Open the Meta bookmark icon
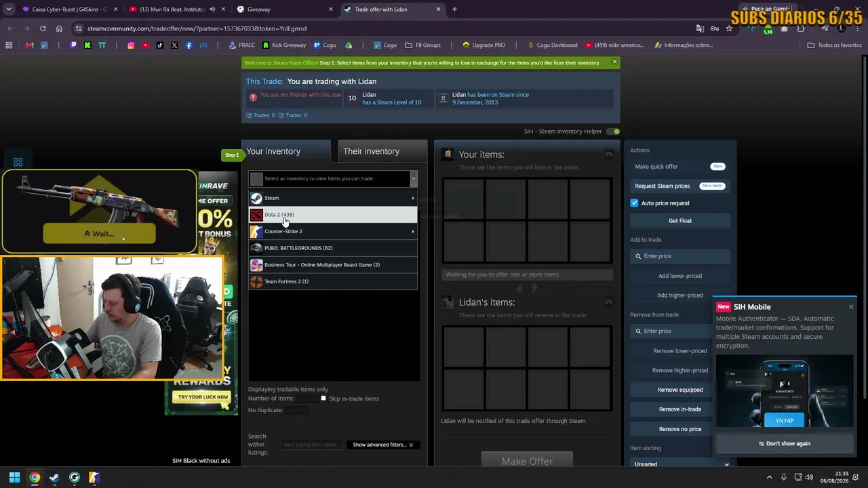This screenshot has width=868, height=488. (x=203, y=45)
